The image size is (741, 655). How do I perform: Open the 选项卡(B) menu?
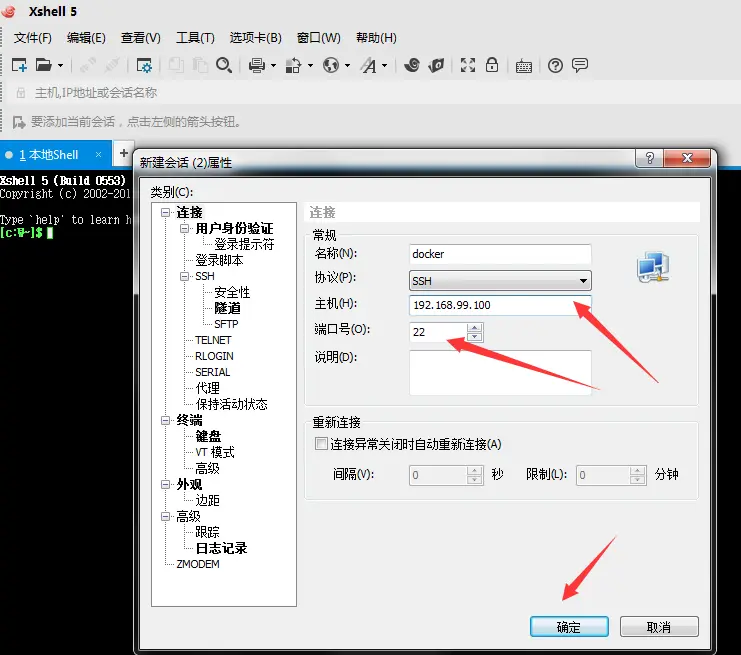click(x=256, y=38)
